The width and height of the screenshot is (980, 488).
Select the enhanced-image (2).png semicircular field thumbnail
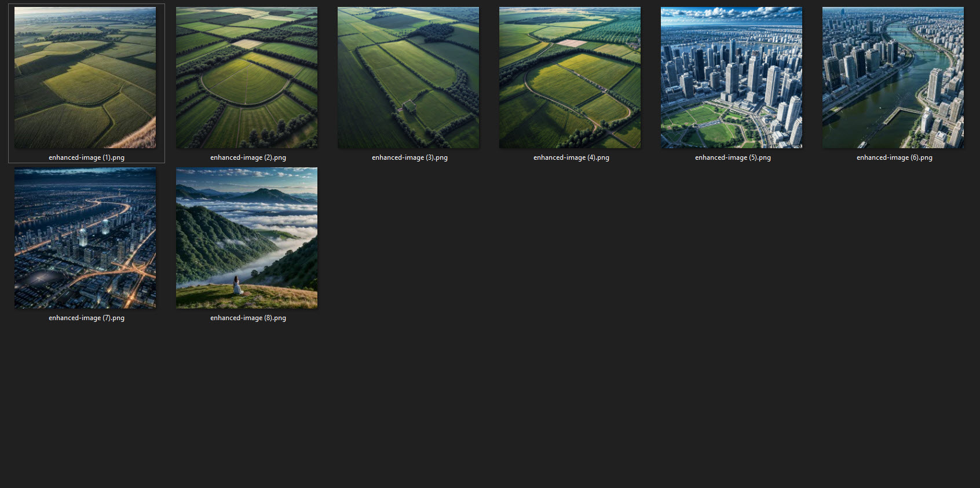pyautogui.click(x=247, y=78)
